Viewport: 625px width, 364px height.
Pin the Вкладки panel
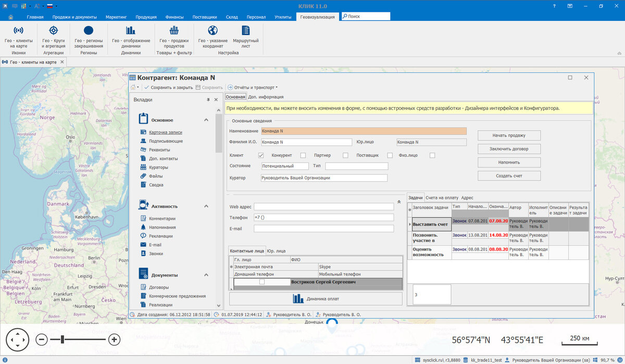(208, 99)
